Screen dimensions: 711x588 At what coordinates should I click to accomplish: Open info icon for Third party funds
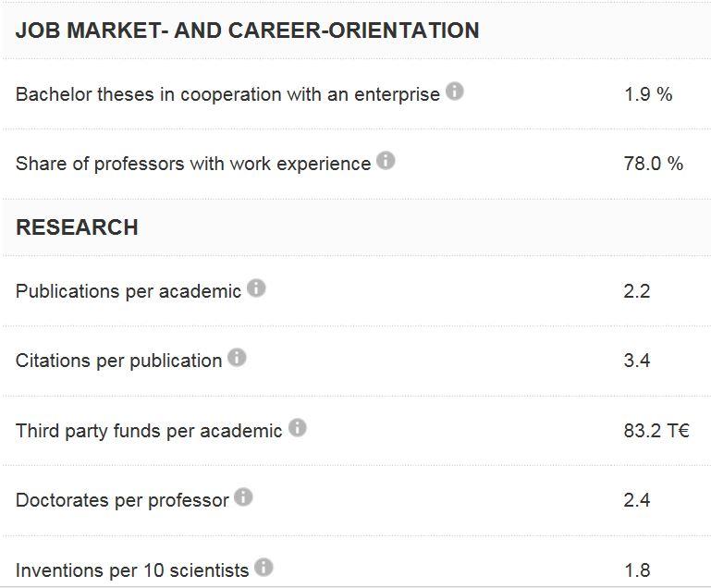coord(297,427)
